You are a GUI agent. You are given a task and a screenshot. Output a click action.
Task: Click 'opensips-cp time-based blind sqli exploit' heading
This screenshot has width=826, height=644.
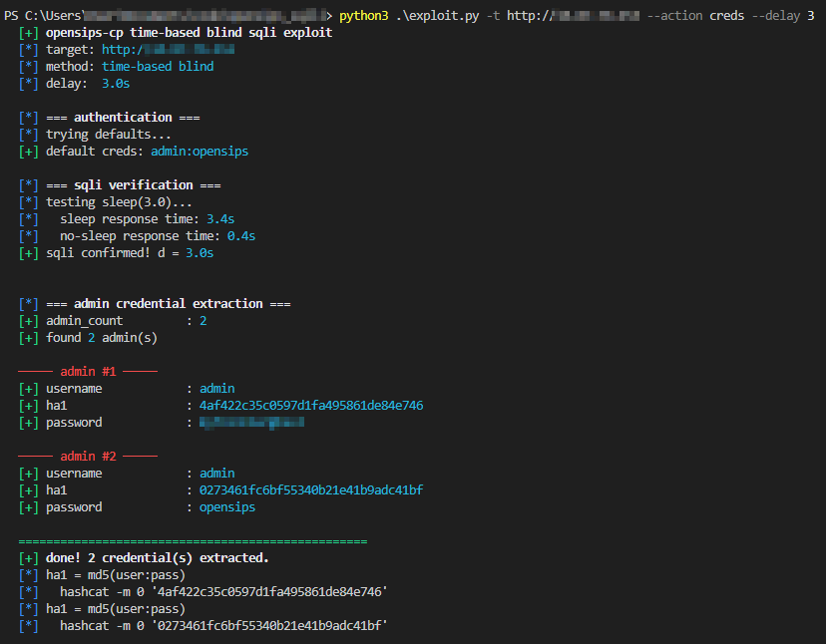190,33
